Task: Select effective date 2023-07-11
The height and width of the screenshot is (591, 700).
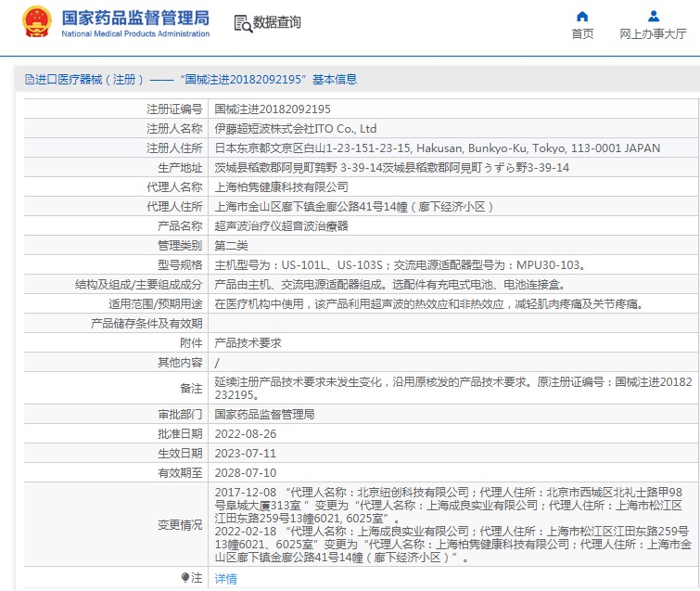Action: pos(246,454)
